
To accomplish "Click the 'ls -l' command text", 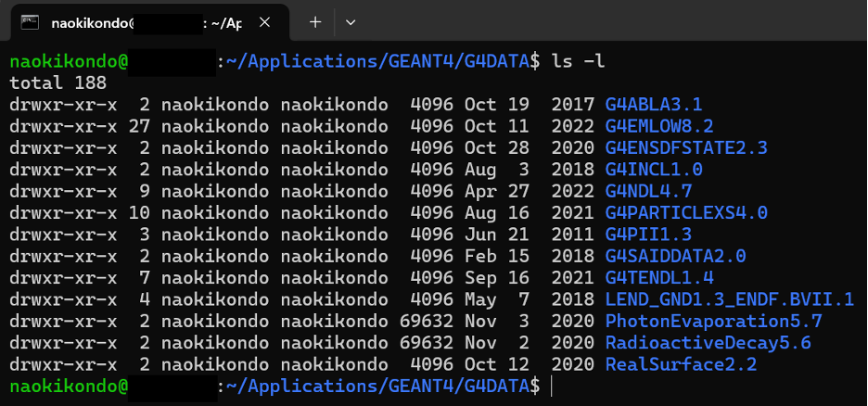I will tap(578, 61).
